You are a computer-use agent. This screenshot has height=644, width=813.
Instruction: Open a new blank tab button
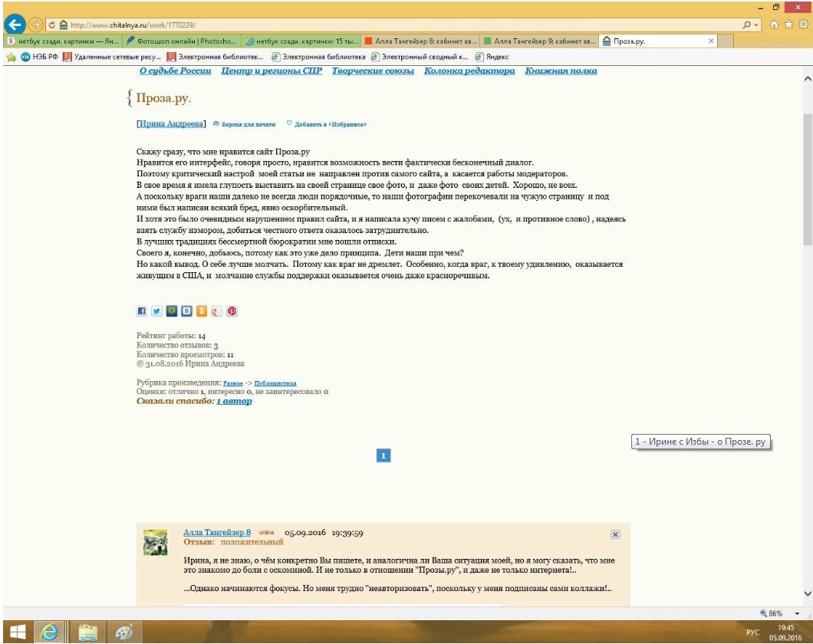point(726,41)
